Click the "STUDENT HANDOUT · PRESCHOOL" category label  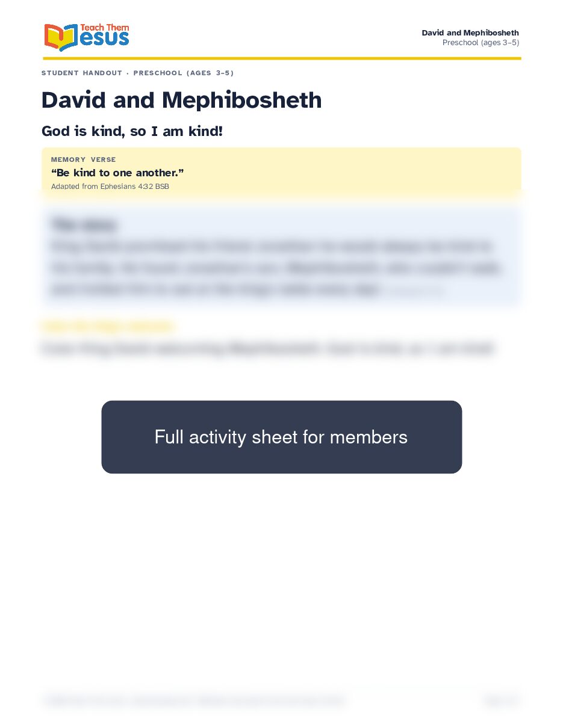pos(137,73)
